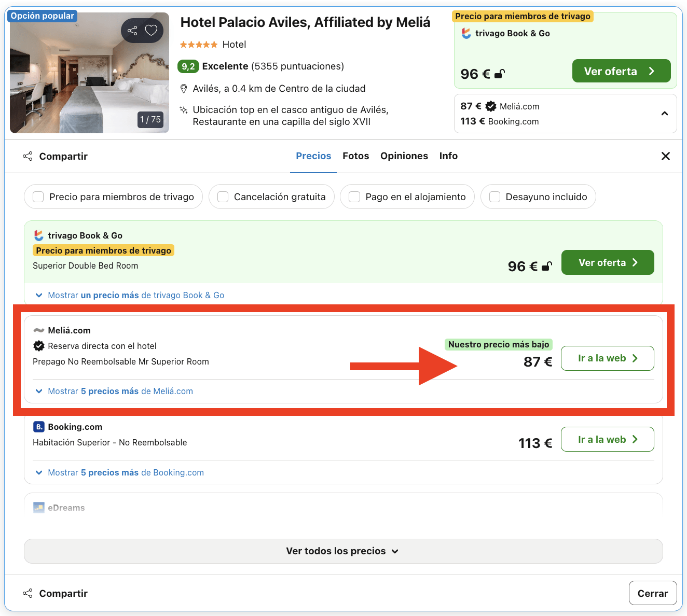Enable the Pago en el alojamiento filter

pos(354,197)
